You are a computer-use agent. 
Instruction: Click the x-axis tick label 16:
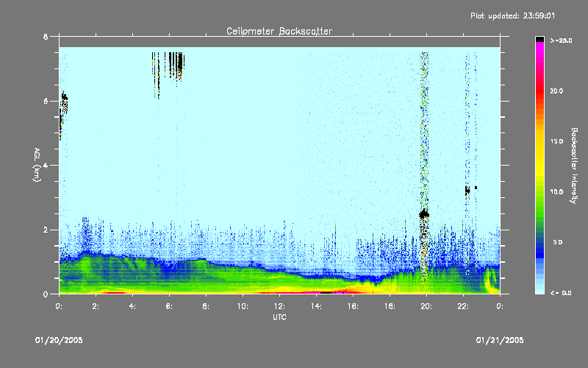pyautogui.click(x=353, y=306)
